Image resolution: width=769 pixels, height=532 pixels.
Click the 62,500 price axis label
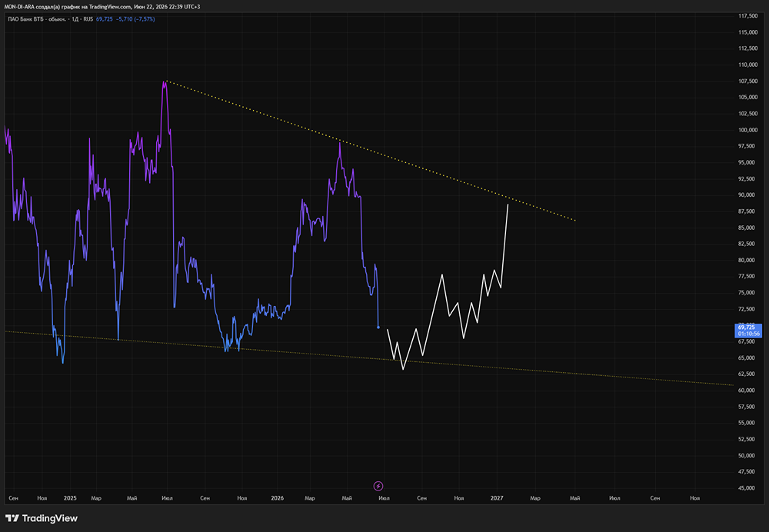(747, 374)
